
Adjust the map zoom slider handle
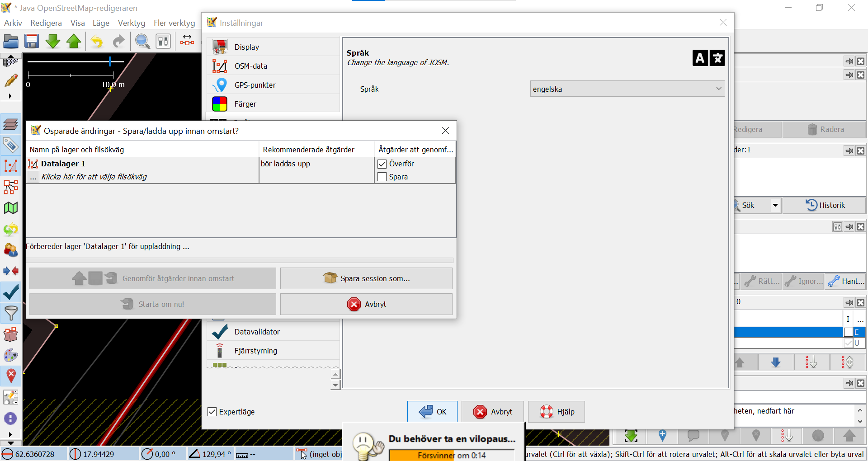tap(110, 61)
